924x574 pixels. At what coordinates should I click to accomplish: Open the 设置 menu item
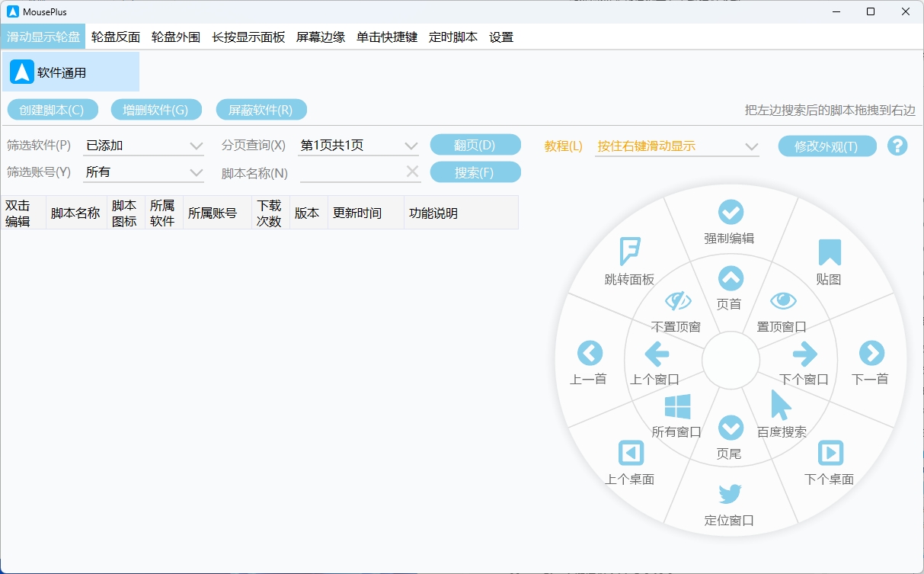[x=501, y=37]
